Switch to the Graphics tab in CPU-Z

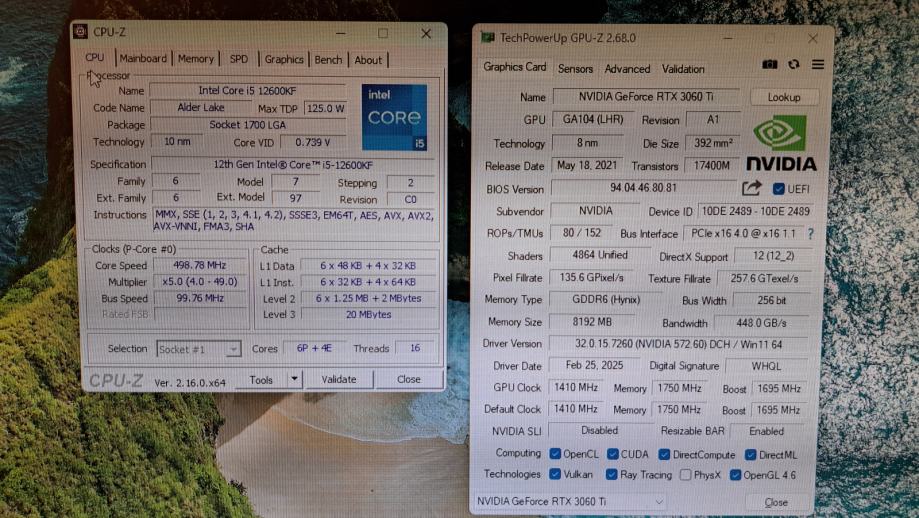click(x=284, y=59)
